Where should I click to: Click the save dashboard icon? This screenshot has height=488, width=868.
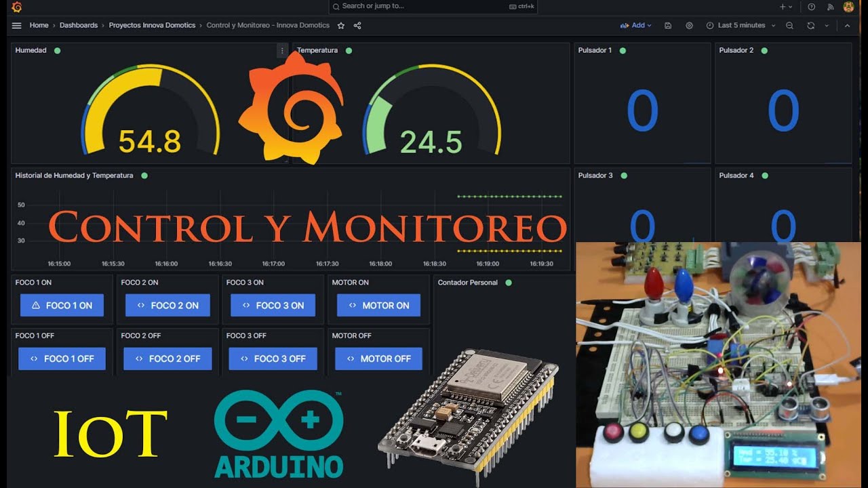click(668, 25)
